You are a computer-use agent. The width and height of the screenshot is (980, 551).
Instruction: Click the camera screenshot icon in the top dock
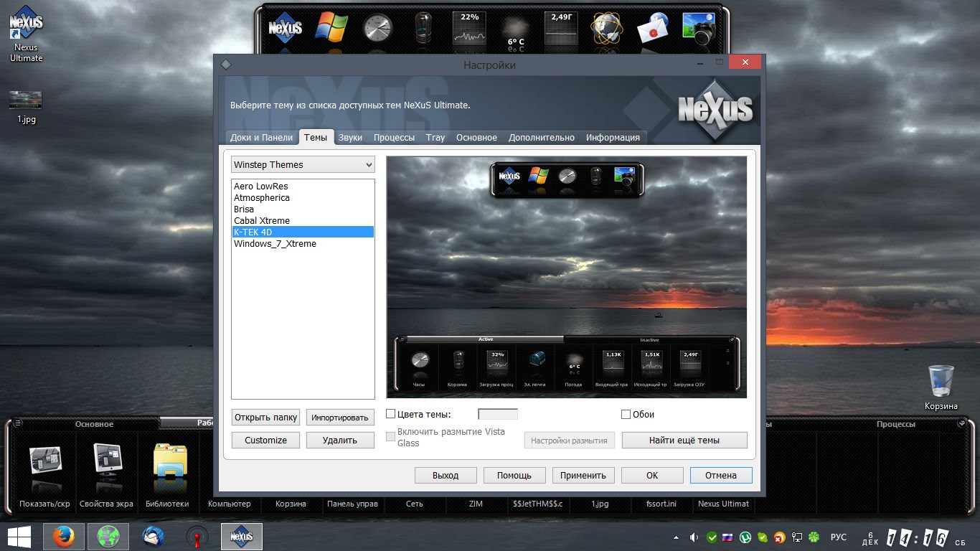point(699,29)
